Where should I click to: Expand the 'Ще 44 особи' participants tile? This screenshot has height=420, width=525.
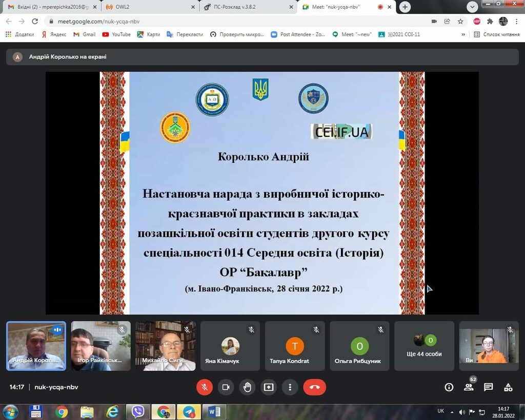(x=424, y=346)
